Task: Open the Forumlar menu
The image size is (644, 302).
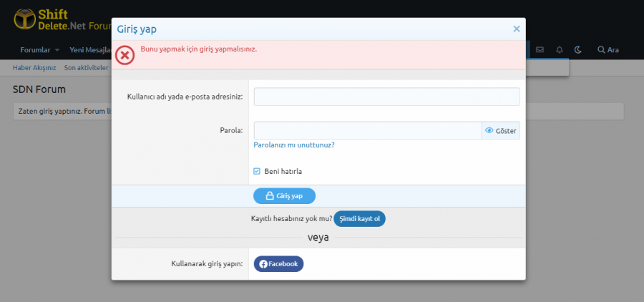Action: 35,50
